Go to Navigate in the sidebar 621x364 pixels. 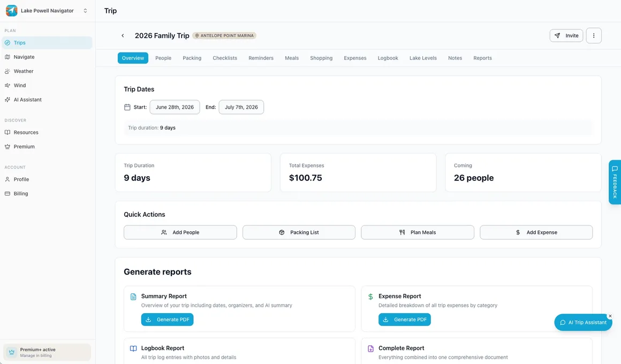(47, 57)
